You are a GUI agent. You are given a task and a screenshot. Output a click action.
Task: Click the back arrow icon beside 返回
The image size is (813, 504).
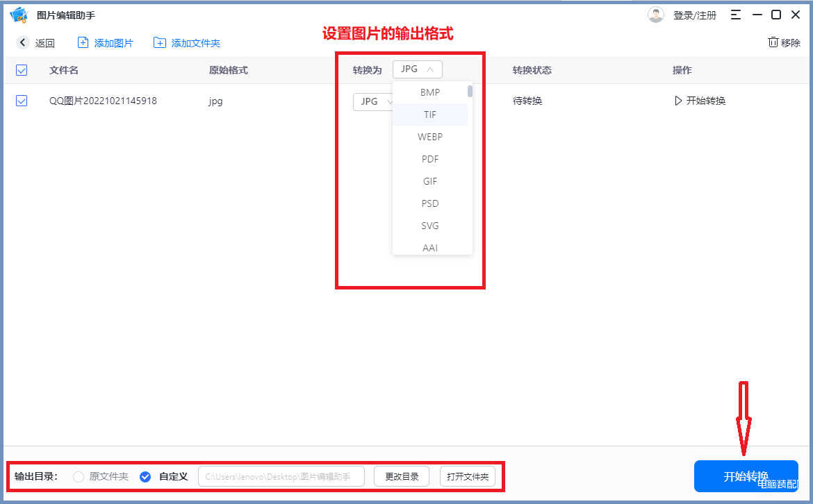point(23,43)
